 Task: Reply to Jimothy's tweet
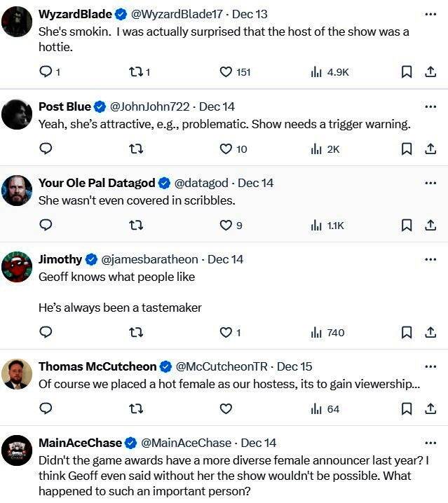(x=46, y=332)
